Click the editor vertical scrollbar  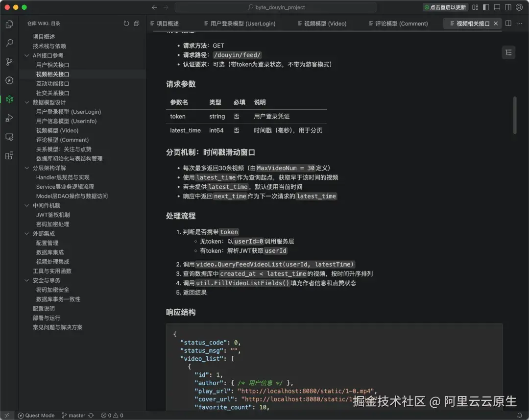515,116
